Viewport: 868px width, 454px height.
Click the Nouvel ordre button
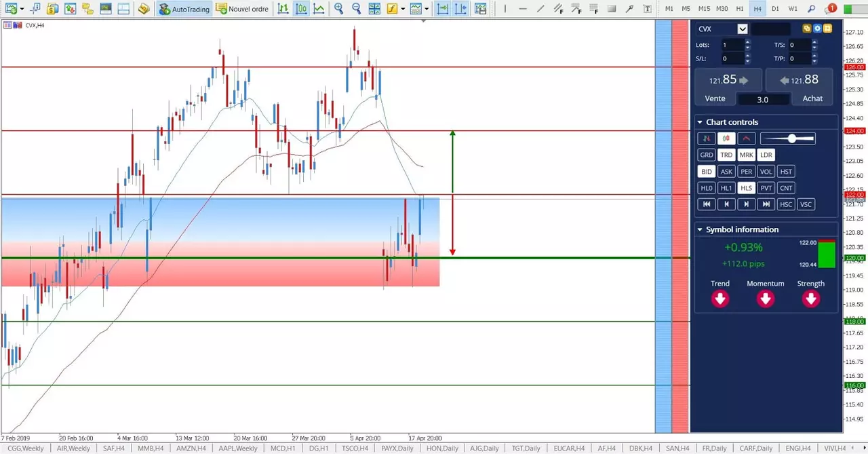pos(243,9)
